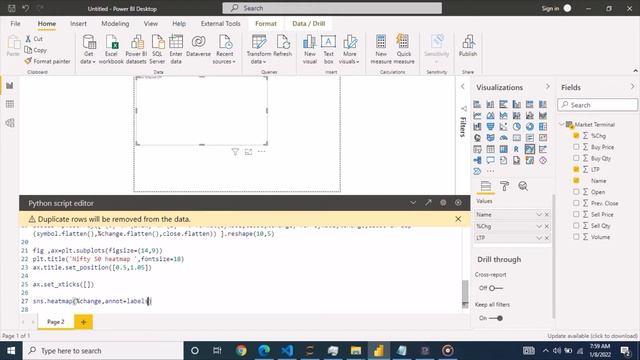The width and height of the screenshot is (640, 360).
Task: Switch to Model view in sidebar
Action: click(10, 123)
